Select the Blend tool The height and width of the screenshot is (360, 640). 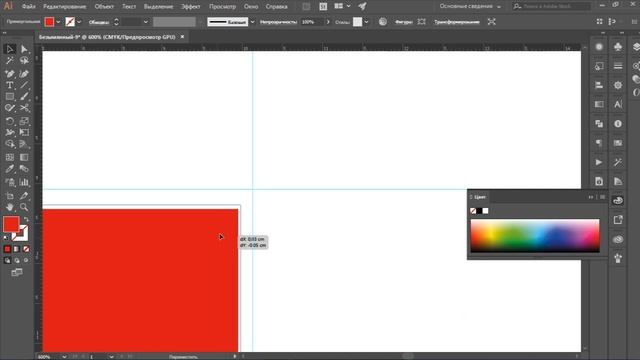click(x=24, y=169)
